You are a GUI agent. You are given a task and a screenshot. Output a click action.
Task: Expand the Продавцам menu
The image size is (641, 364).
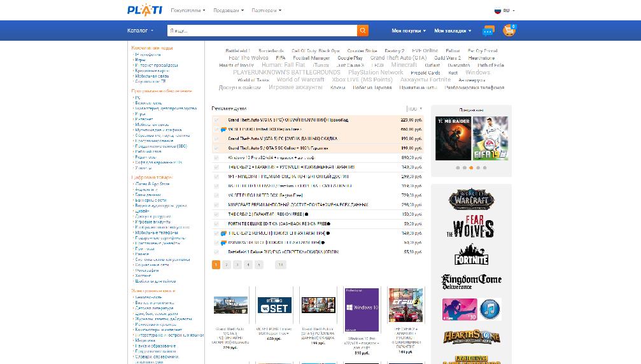[229, 11]
